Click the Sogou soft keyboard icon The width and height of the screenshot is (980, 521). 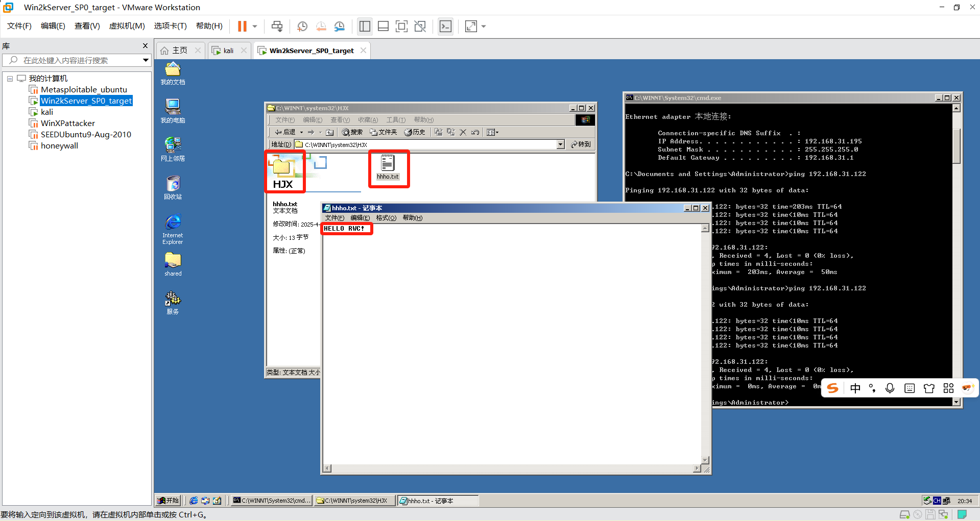point(910,388)
